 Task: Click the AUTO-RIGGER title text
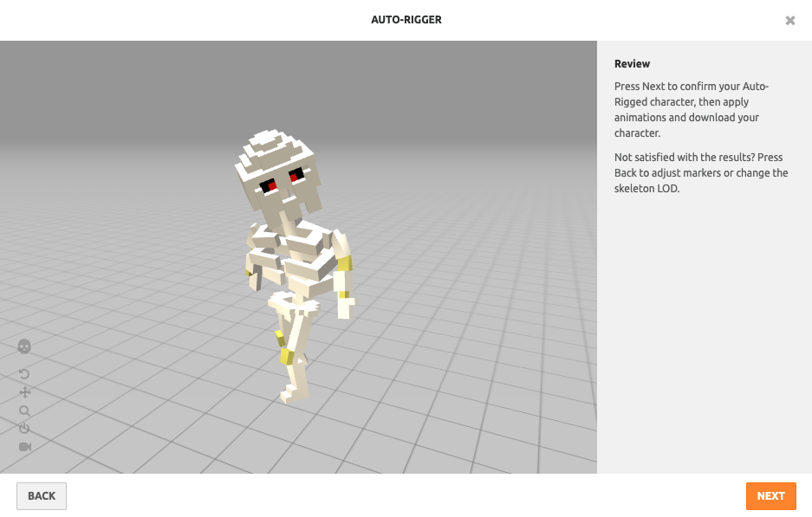pos(406,20)
